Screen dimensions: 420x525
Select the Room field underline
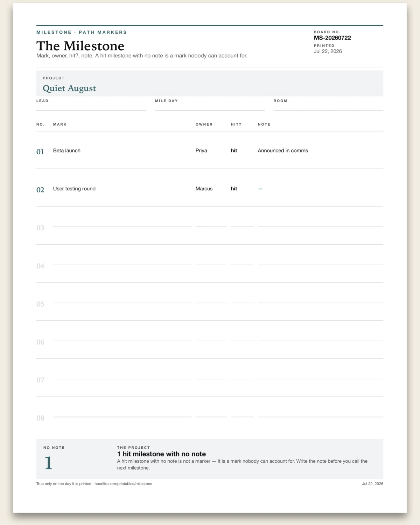[x=328, y=110]
